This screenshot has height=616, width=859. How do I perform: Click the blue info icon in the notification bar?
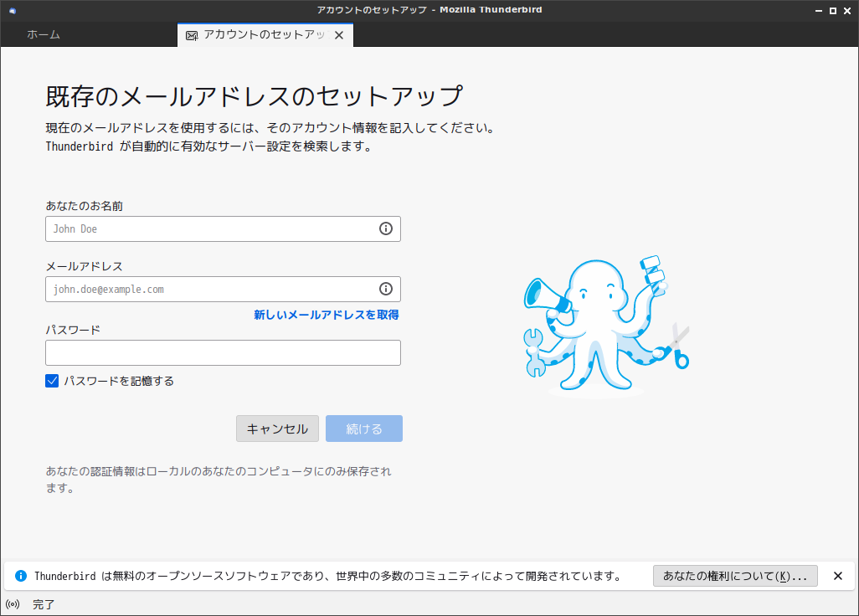pos(21,576)
